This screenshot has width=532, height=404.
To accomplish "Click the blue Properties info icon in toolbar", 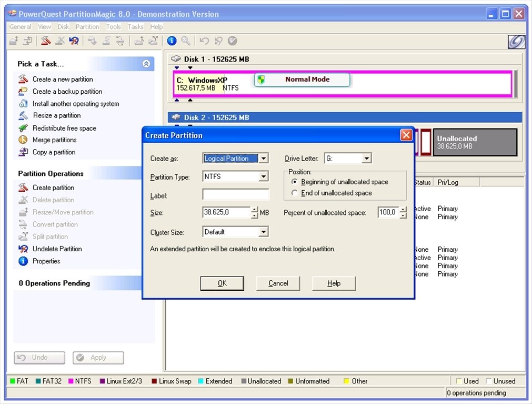I will [x=172, y=41].
